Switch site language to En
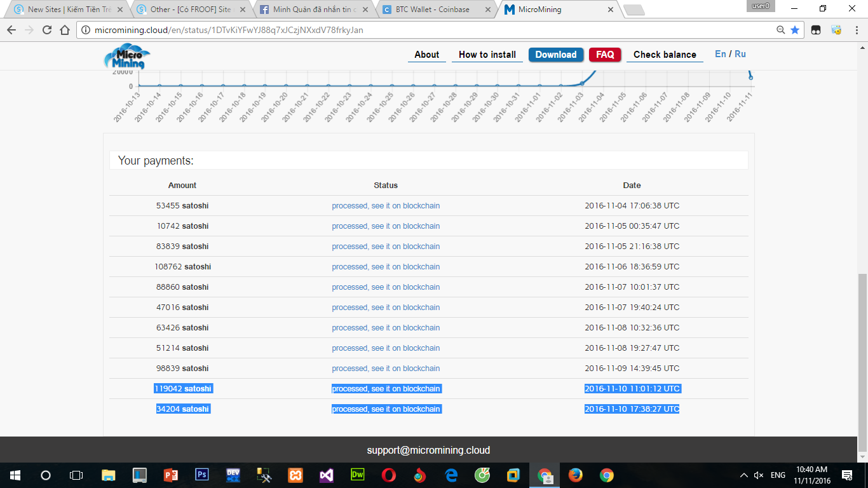 [721, 54]
